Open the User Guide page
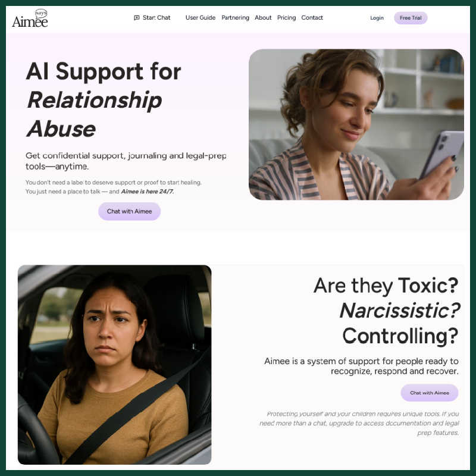476x476 pixels. click(201, 18)
